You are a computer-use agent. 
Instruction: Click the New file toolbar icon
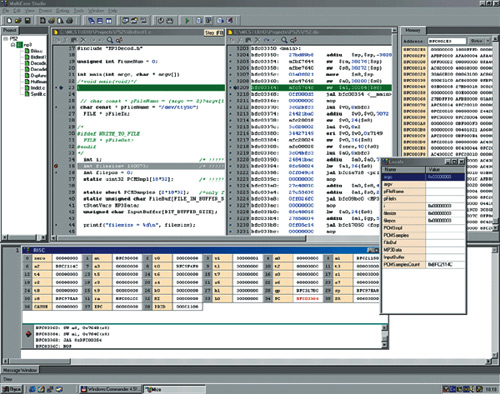9,21
